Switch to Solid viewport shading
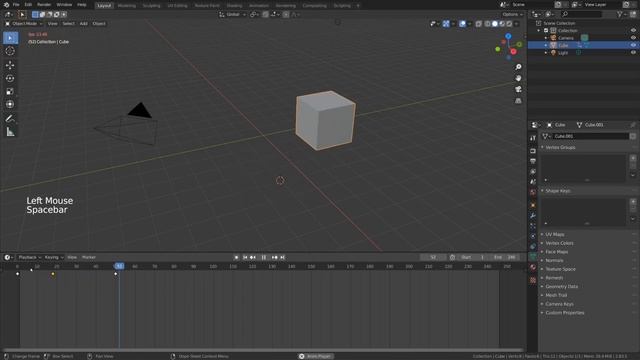Viewport: 640px width, 360px height. click(495, 24)
